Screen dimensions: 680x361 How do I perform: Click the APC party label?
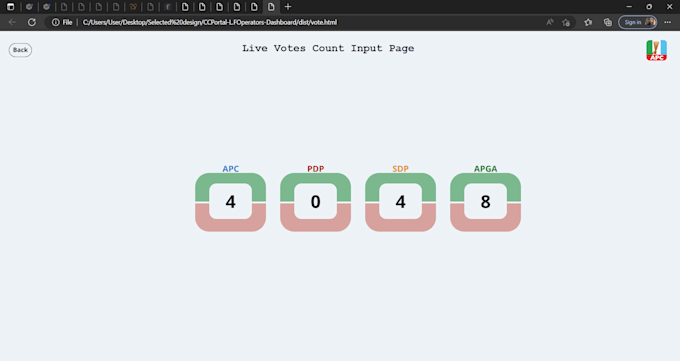(231, 169)
